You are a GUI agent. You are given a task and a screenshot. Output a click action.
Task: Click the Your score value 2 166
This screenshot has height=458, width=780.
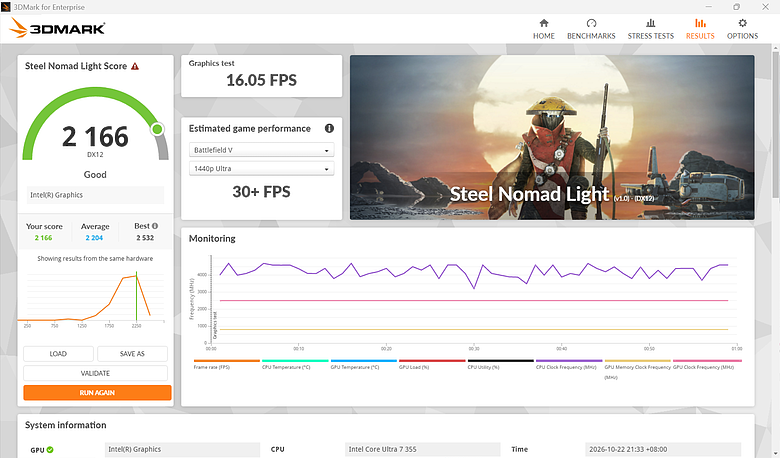point(43,238)
